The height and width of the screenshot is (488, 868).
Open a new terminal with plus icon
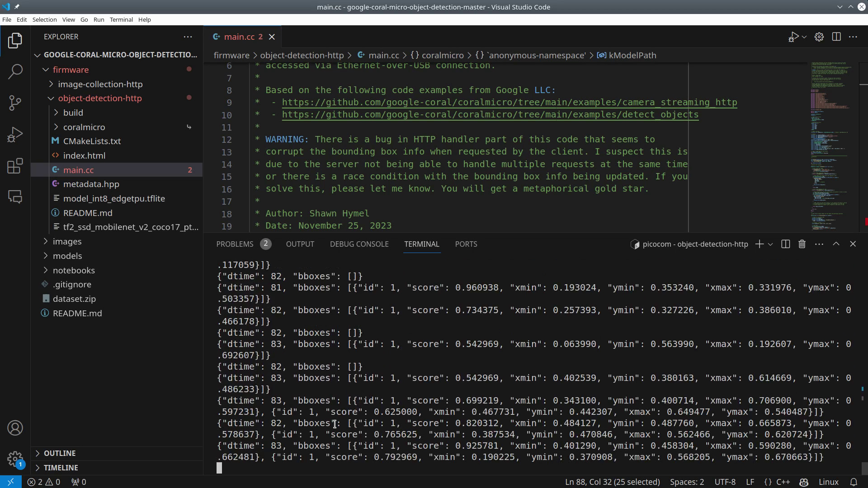[x=759, y=244]
